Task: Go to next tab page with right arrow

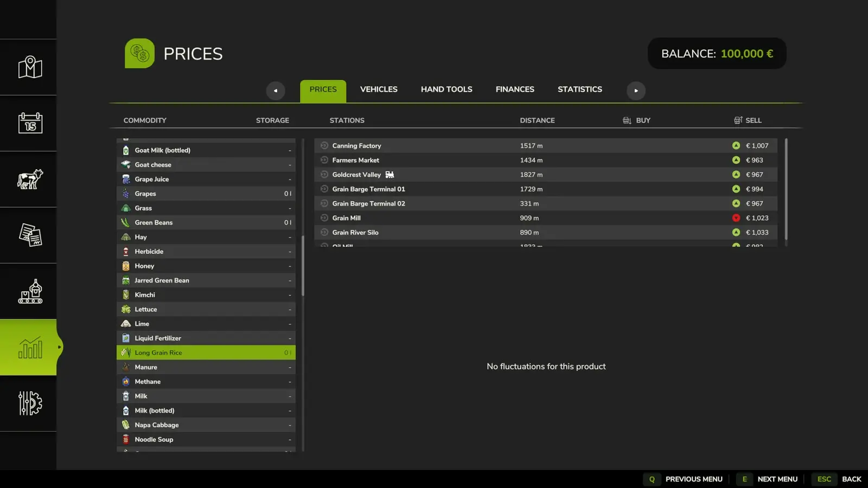Action: click(x=636, y=91)
